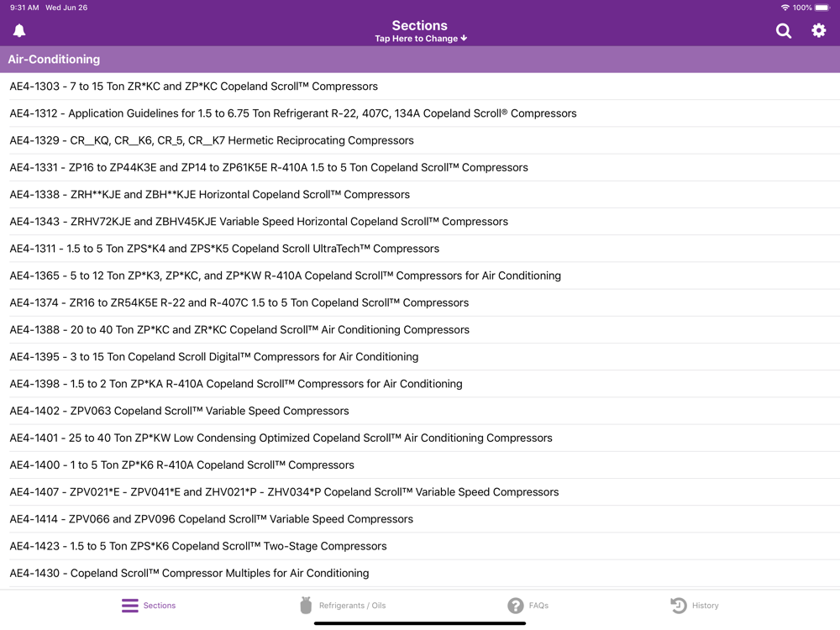Open the Sections 'Tap Here to Change' dropdown
The image size is (840, 630).
420,31
